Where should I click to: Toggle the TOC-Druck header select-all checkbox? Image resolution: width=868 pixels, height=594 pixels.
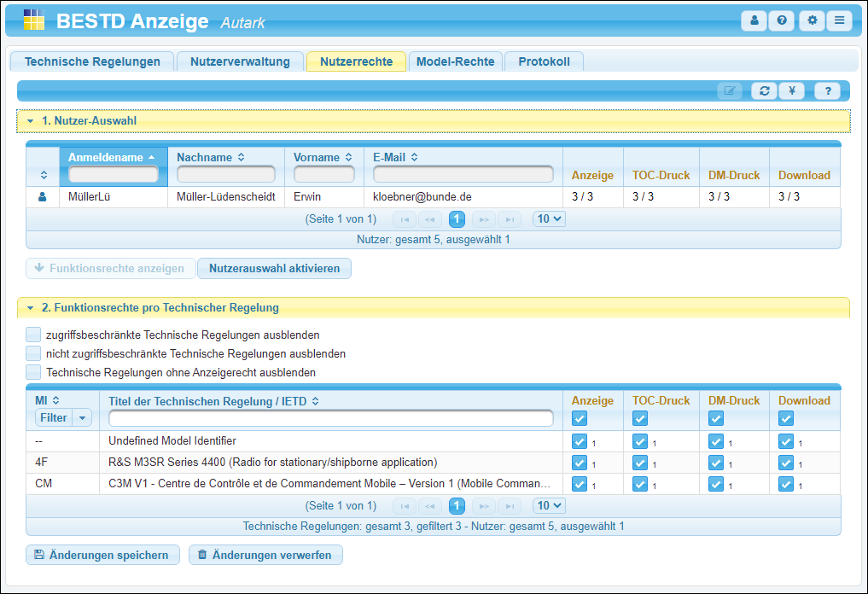640,418
